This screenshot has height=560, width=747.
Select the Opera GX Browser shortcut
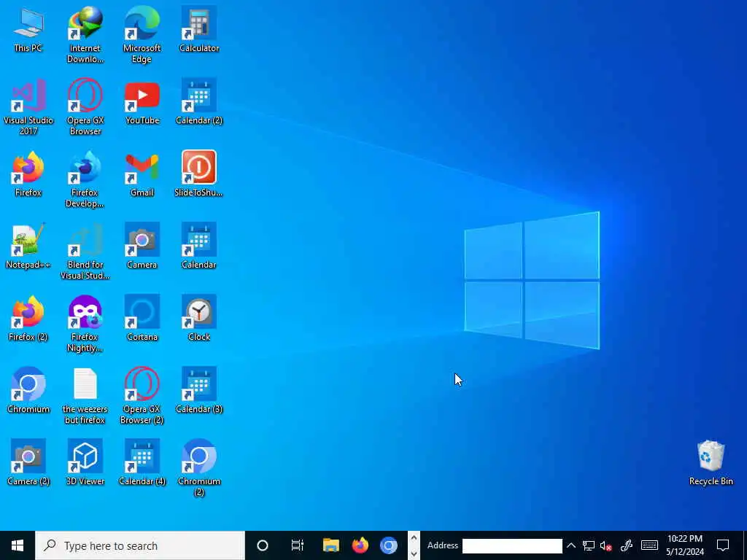(85, 107)
